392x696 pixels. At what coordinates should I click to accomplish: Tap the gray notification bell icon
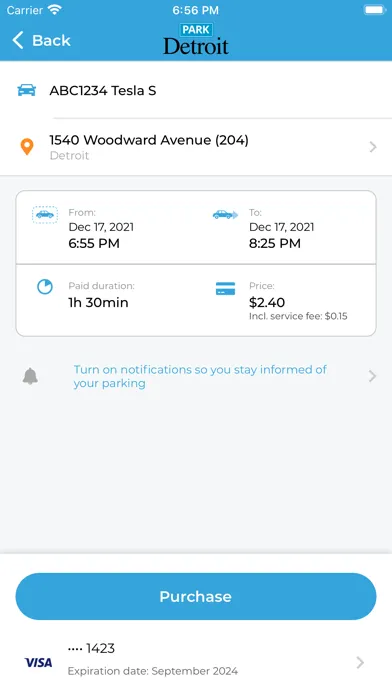tap(30, 376)
